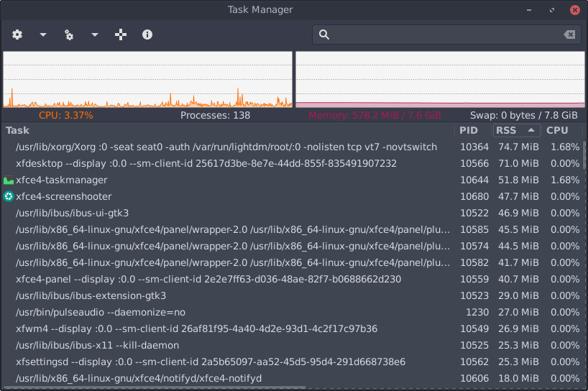Click the CPU usage history graph
The image size is (588, 391).
(x=147, y=79)
